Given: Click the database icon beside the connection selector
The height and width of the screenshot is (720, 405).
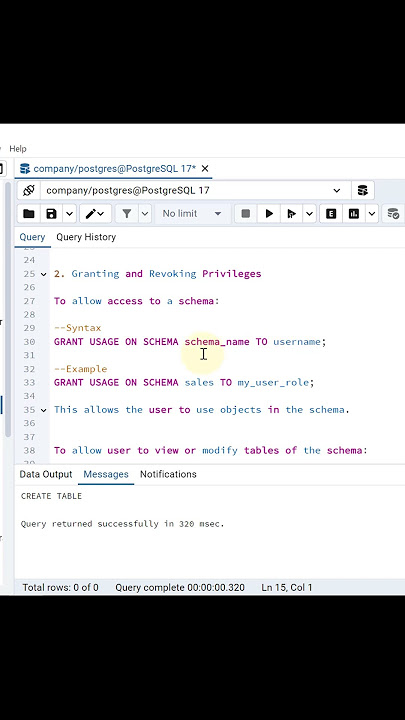Looking at the screenshot, I should (363, 190).
